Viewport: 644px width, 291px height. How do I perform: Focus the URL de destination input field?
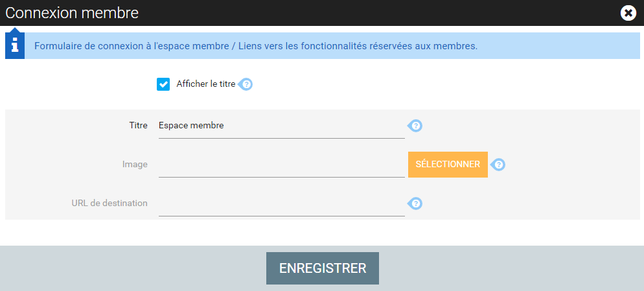point(282,204)
